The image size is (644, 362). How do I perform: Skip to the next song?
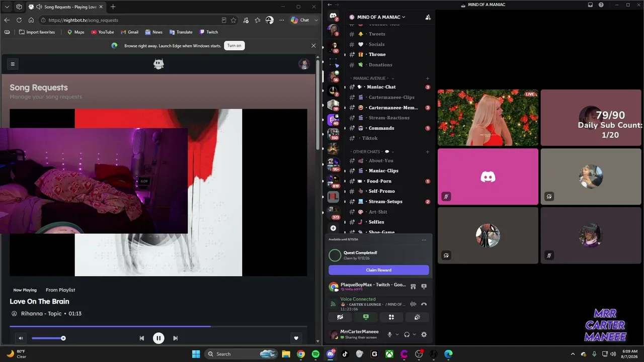pos(175,338)
